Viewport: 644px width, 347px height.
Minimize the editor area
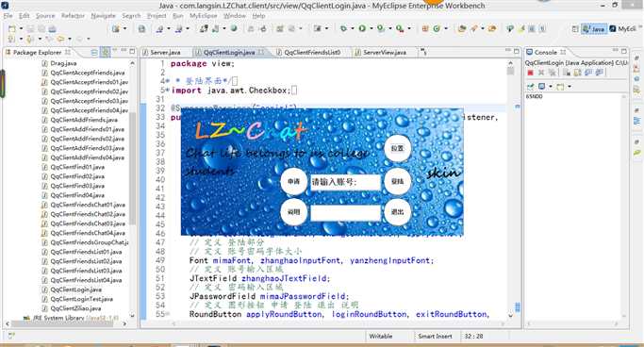coord(508,51)
